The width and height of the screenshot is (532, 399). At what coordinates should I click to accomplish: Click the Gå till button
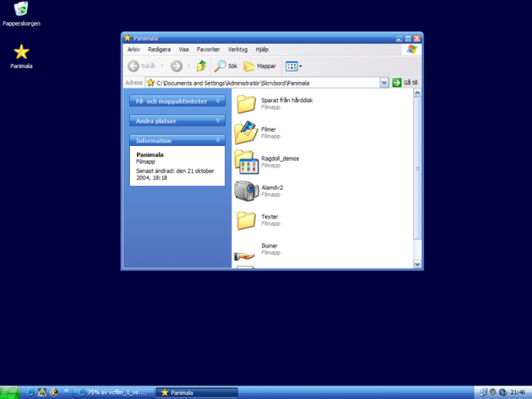click(x=405, y=82)
